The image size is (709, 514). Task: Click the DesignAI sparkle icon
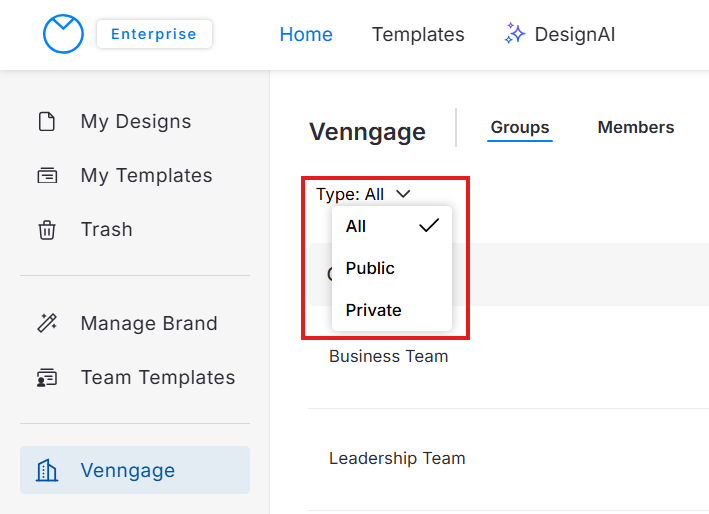point(515,34)
